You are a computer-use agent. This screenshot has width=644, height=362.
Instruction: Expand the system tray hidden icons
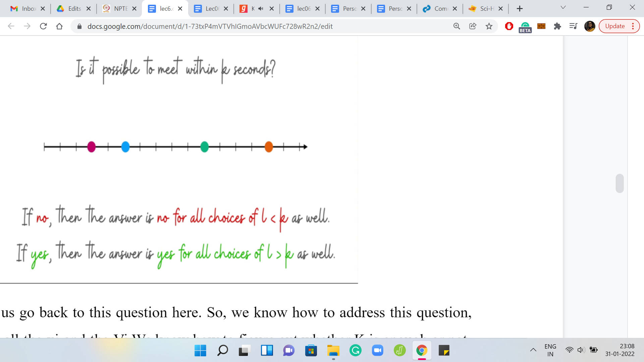(x=533, y=350)
